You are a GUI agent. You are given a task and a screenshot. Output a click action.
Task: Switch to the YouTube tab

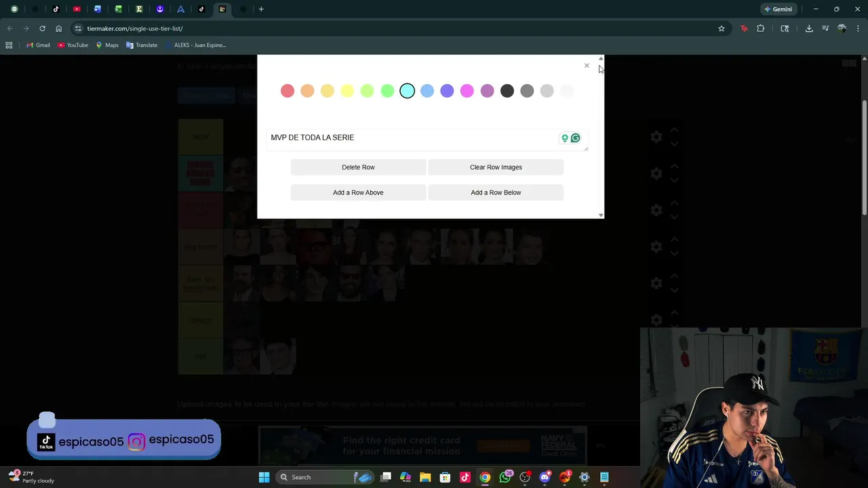coord(77,9)
